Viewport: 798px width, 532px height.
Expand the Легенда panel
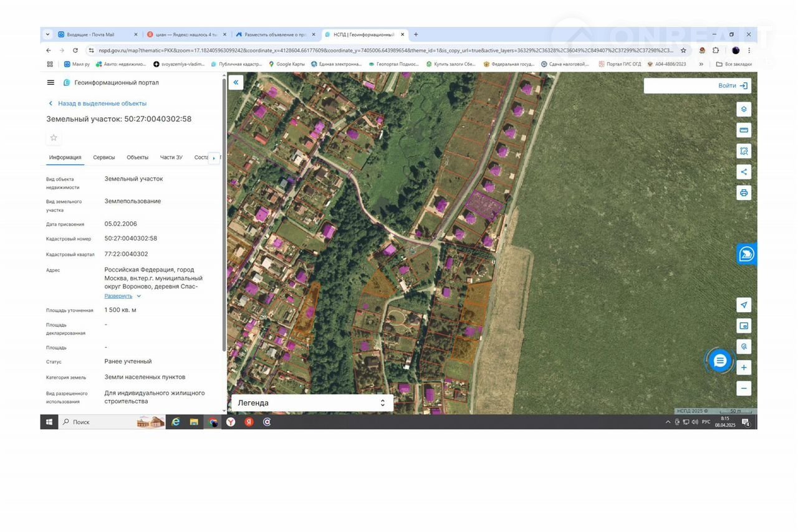[x=312, y=403]
